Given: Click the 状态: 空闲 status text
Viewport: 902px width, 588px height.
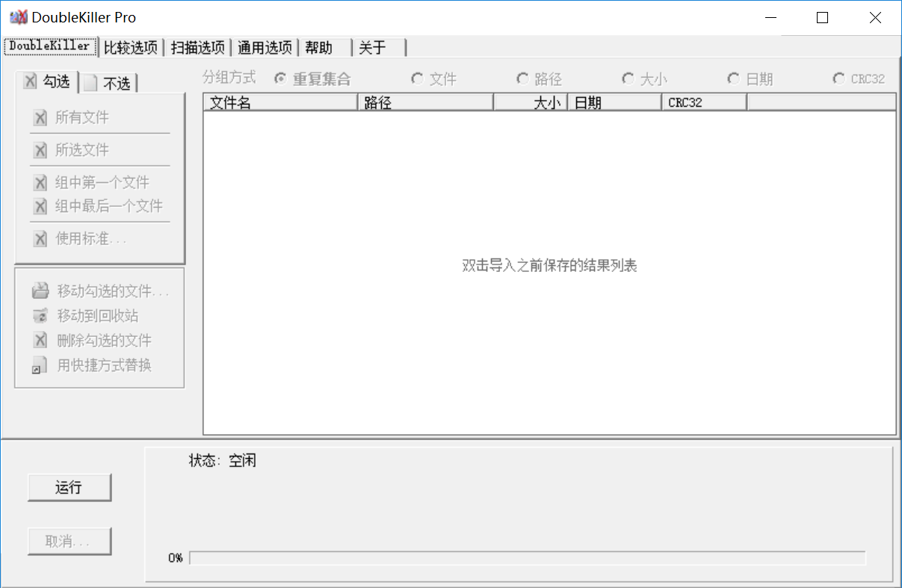Looking at the screenshot, I should (x=223, y=460).
